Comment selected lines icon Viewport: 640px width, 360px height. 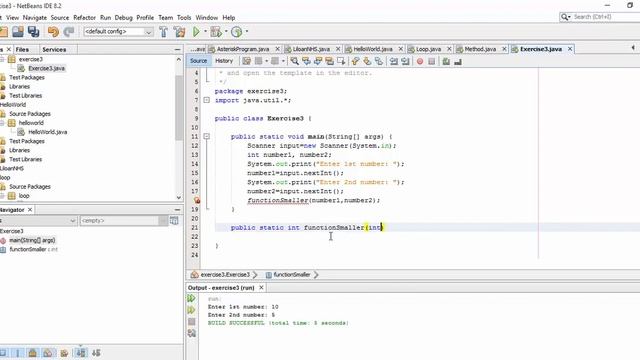[x=446, y=61]
